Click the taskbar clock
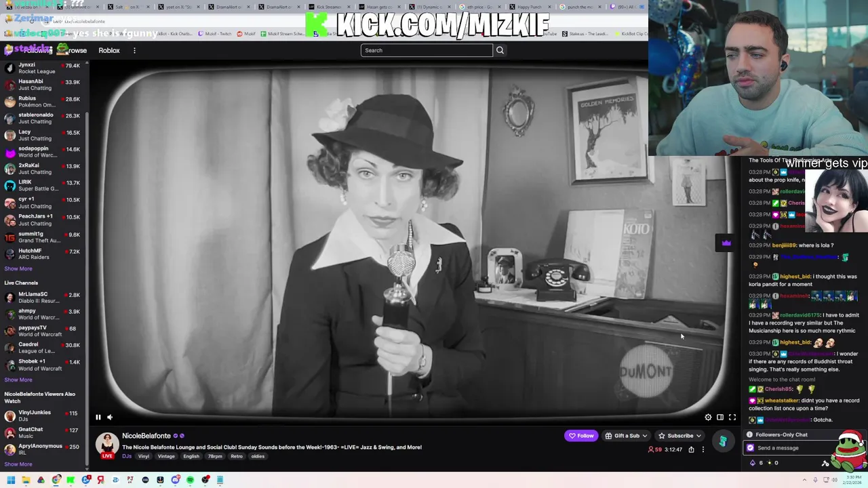The height and width of the screenshot is (488, 868). click(x=852, y=480)
